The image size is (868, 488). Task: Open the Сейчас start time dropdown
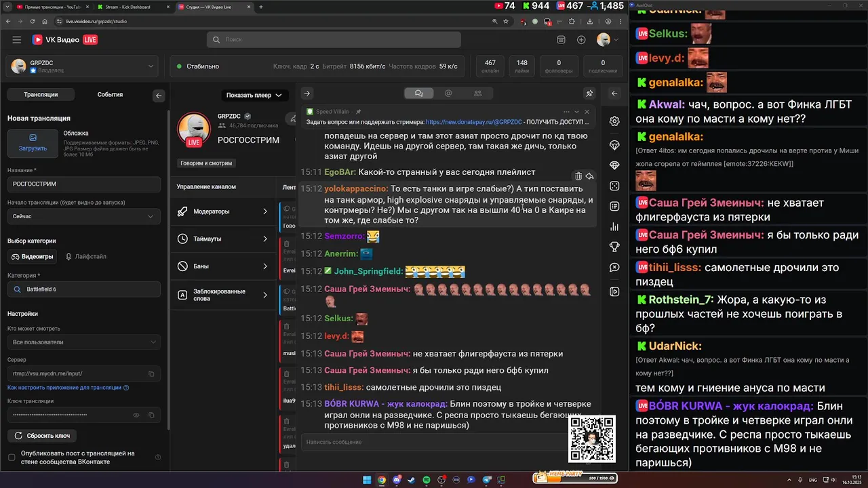coord(84,216)
